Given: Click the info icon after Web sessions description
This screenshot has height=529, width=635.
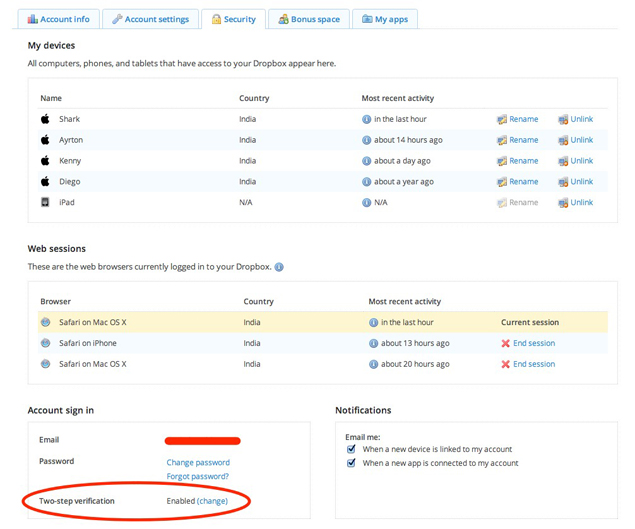Looking at the screenshot, I should coord(279,267).
